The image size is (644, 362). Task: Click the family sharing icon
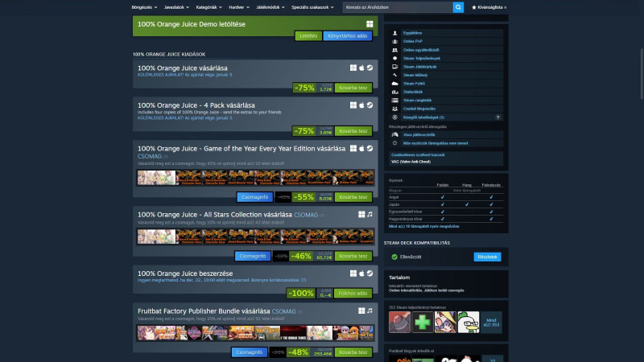tap(394, 109)
